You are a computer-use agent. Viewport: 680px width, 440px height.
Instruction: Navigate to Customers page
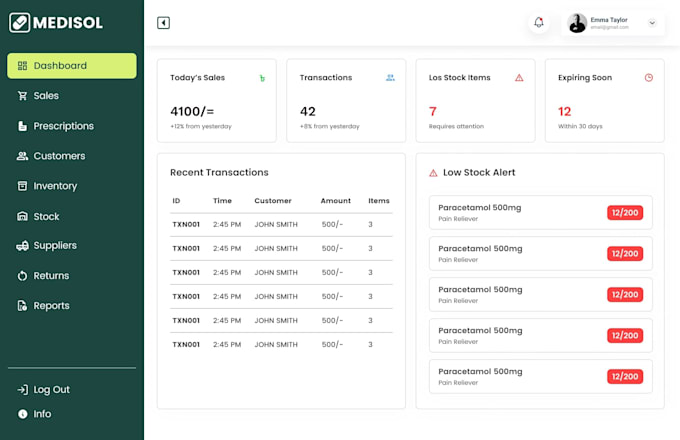coord(59,156)
